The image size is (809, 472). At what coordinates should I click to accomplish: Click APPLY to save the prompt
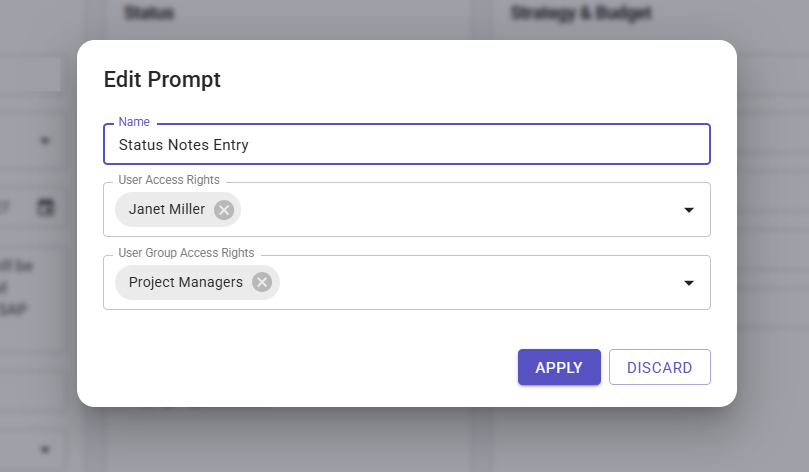[559, 367]
